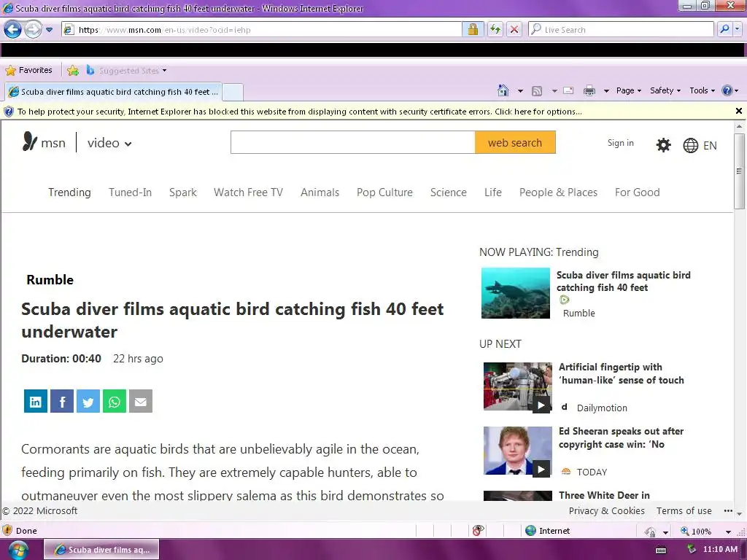
Task: Expand the Print options dropdown arrow
Action: click(x=606, y=91)
